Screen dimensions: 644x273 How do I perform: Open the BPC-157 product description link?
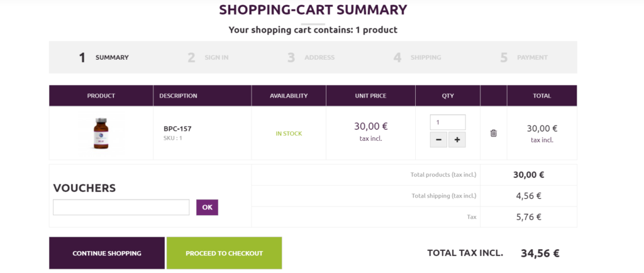177,128
